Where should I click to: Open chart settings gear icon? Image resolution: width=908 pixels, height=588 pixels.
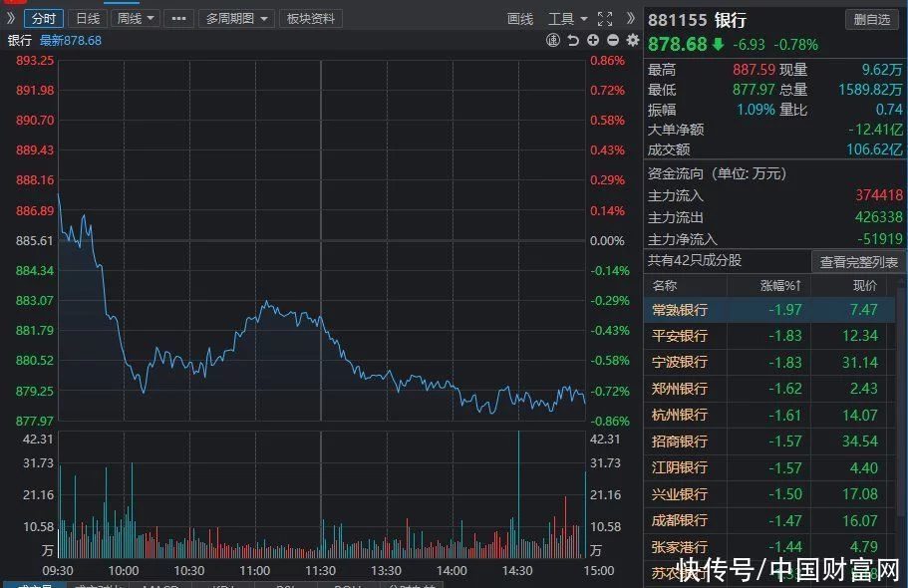pyautogui.click(x=632, y=40)
